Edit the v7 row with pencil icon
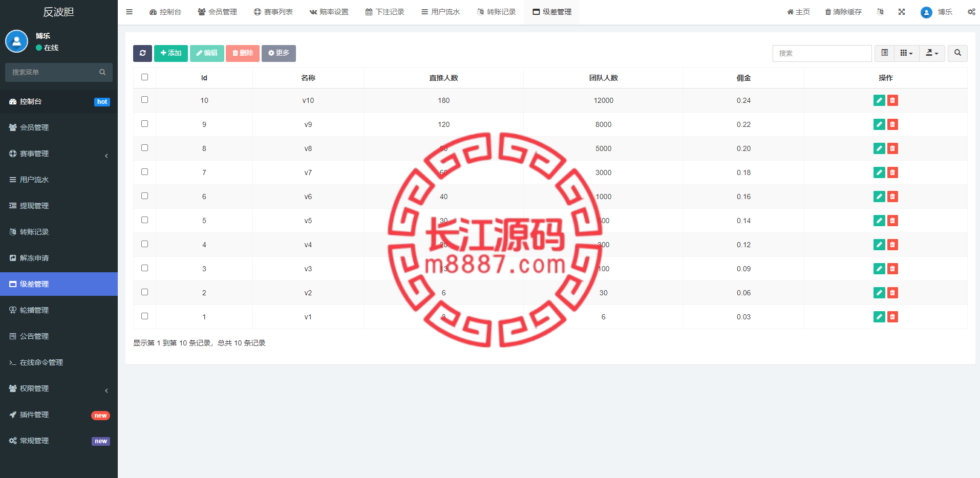This screenshot has width=980, height=478. [879, 172]
